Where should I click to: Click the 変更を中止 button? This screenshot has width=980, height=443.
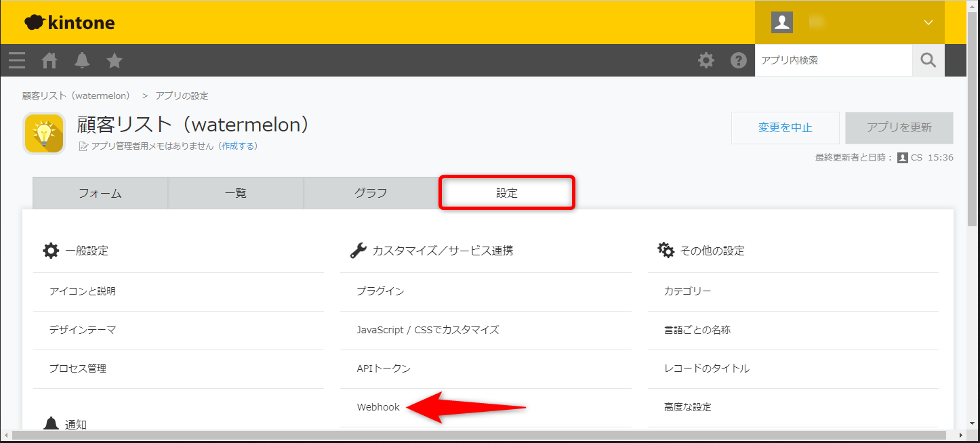[x=785, y=128]
